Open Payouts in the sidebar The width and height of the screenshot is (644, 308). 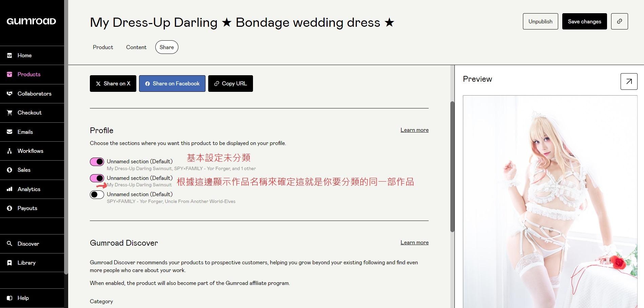click(x=27, y=208)
